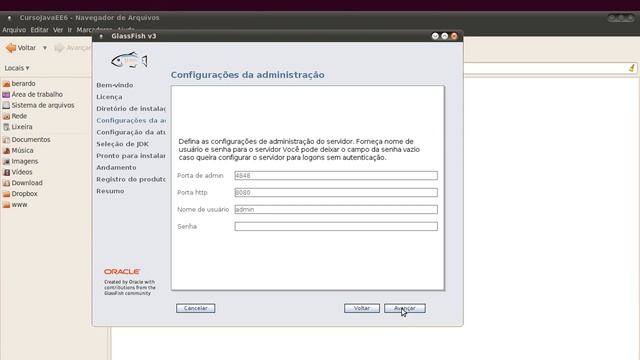
Task: Focus the Senha password field
Action: (x=336, y=226)
